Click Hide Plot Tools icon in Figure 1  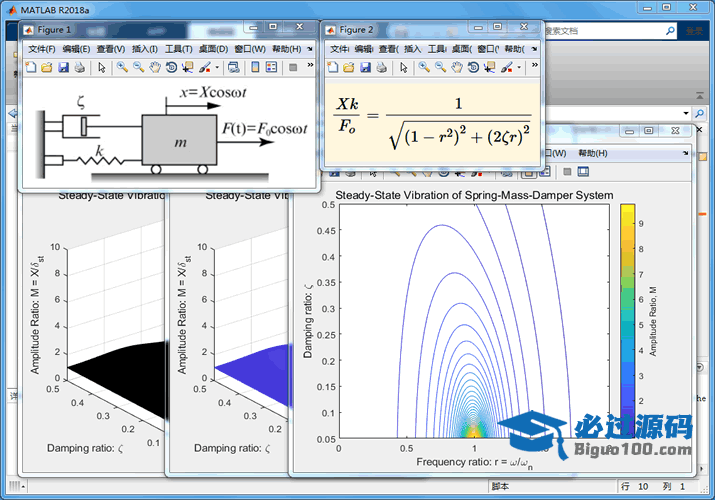coord(293,67)
